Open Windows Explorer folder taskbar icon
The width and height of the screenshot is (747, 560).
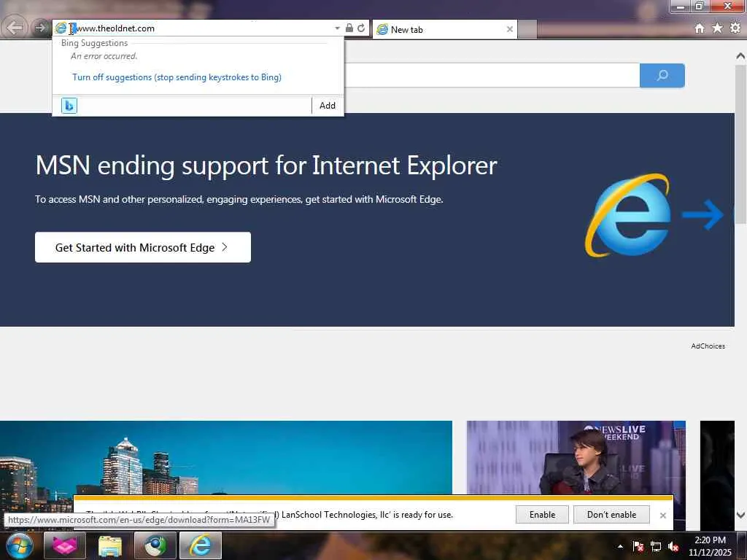click(110, 545)
